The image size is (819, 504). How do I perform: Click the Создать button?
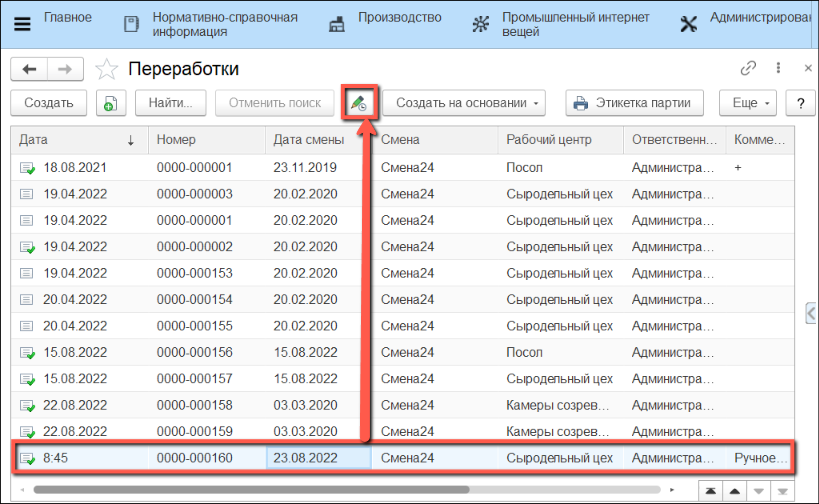tap(48, 103)
